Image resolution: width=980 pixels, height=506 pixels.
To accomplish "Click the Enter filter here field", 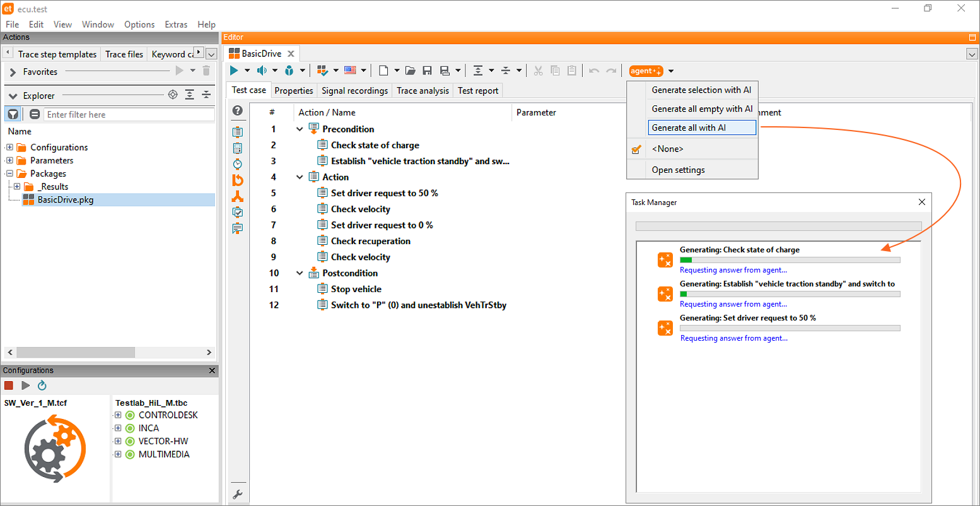I will [129, 115].
